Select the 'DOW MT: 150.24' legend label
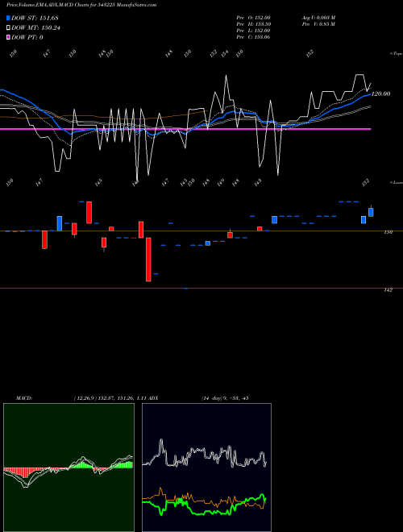 tap(35, 28)
